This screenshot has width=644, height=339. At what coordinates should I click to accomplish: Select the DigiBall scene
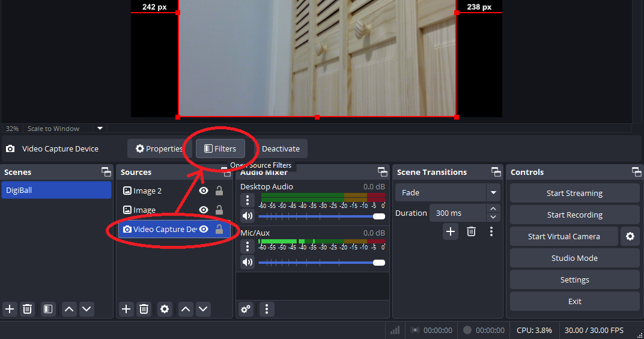click(56, 190)
